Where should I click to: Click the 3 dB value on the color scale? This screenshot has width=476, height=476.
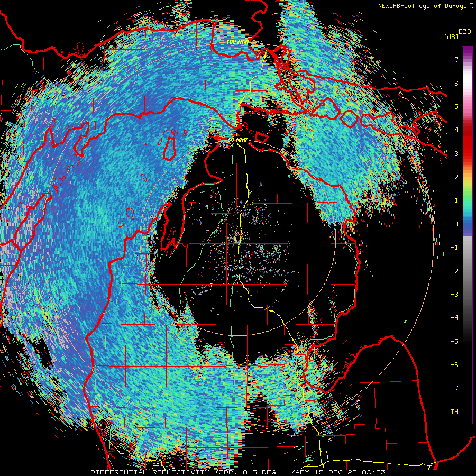tap(456, 153)
